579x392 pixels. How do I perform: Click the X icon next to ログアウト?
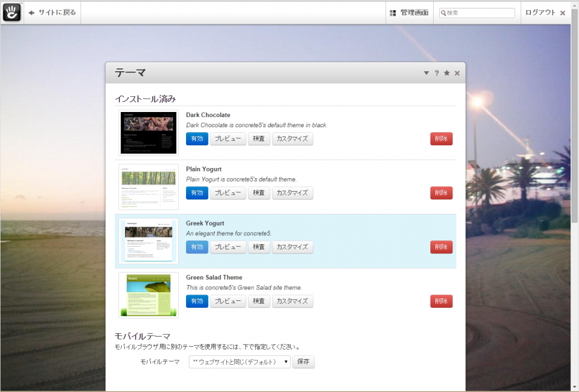(x=563, y=12)
